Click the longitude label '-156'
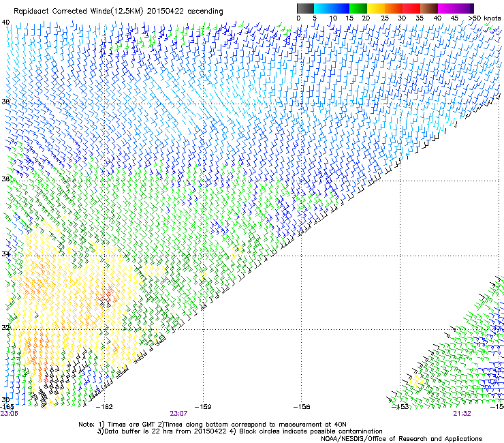The width and height of the screenshot is (504, 443). 302,407
